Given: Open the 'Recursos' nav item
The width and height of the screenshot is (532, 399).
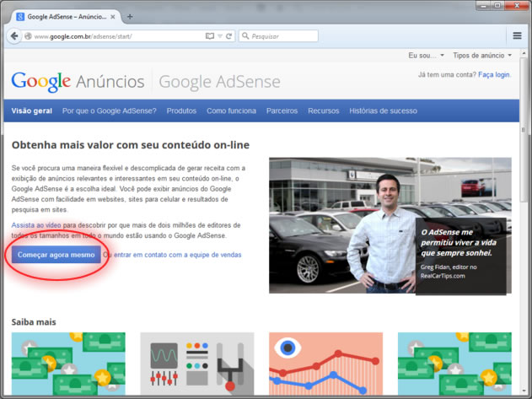Looking at the screenshot, I should 324,111.
